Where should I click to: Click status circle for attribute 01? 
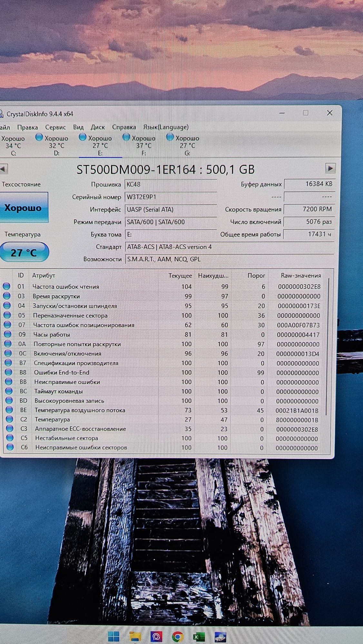6,286
